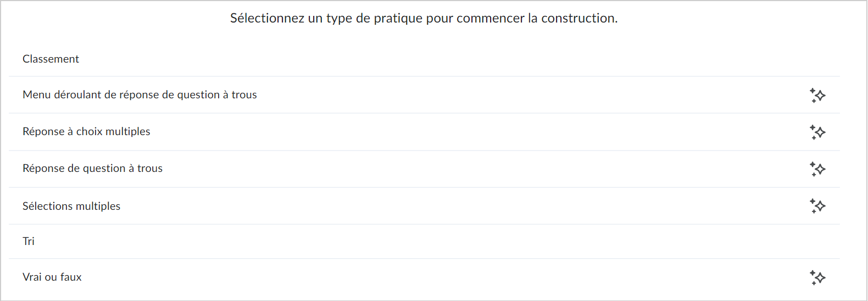This screenshot has height=301, width=868.
Task: Pick the Réponse de question à trous type
Action: (x=424, y=169)
